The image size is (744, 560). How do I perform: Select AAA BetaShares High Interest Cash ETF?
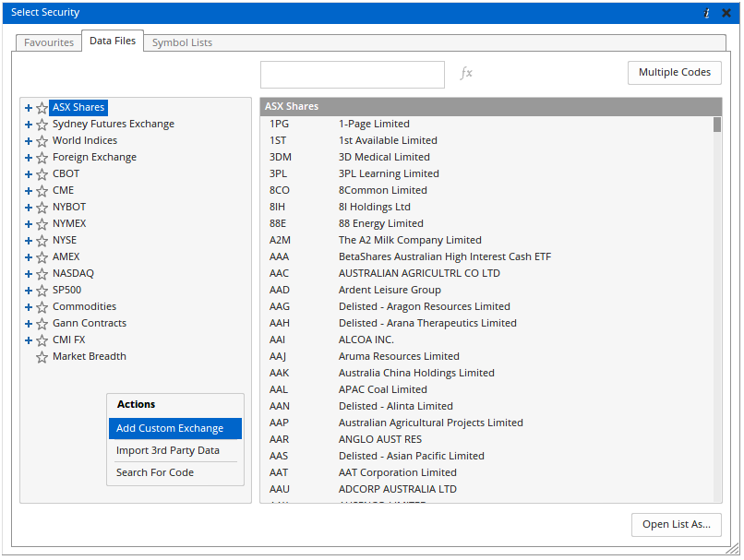tap(486, 257)
